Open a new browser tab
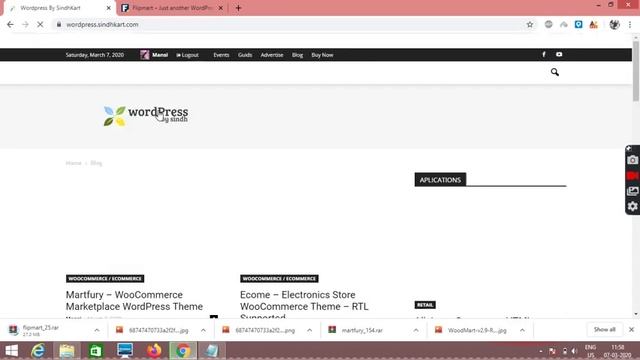This screenshot has width=640, height=360. click(x=238, y=8)
